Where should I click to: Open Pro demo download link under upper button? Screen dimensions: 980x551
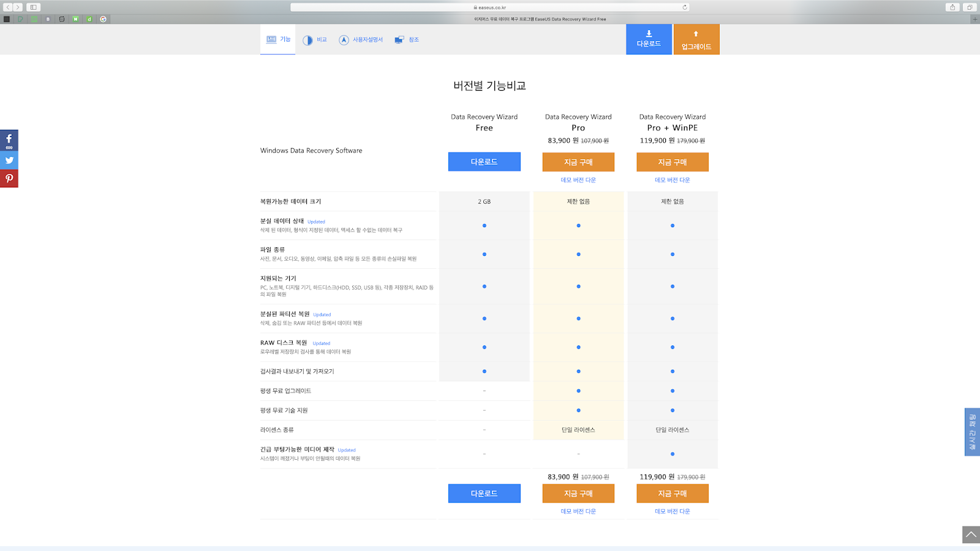tap(578, 180)
